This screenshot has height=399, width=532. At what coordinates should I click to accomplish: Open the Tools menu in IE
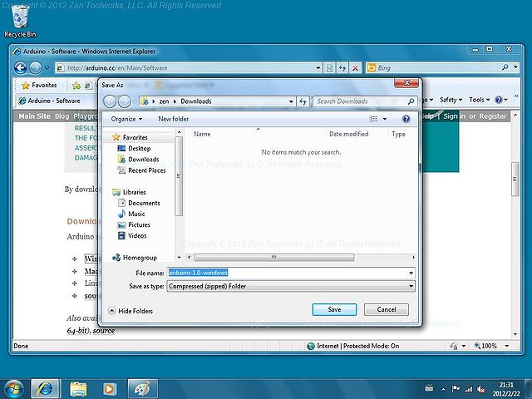coord(479,100)
